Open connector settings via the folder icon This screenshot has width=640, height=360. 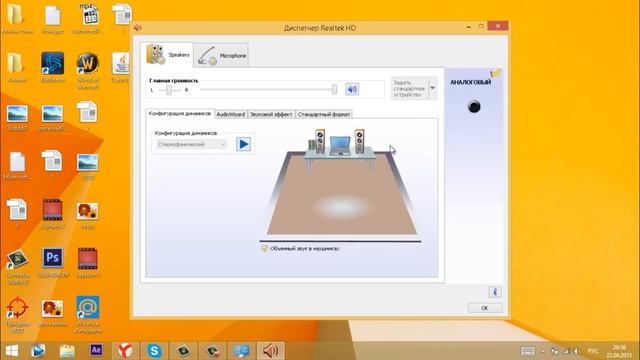tap(496, 73)
